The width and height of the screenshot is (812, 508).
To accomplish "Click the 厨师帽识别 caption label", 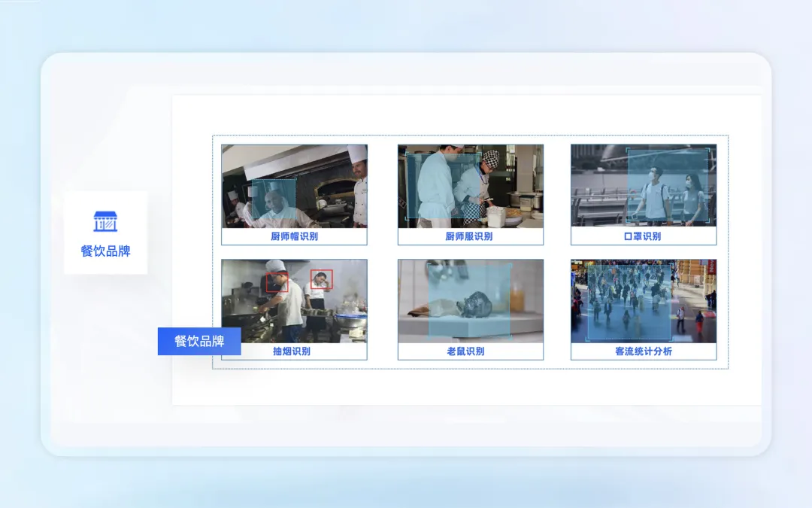I will [294, 236].
